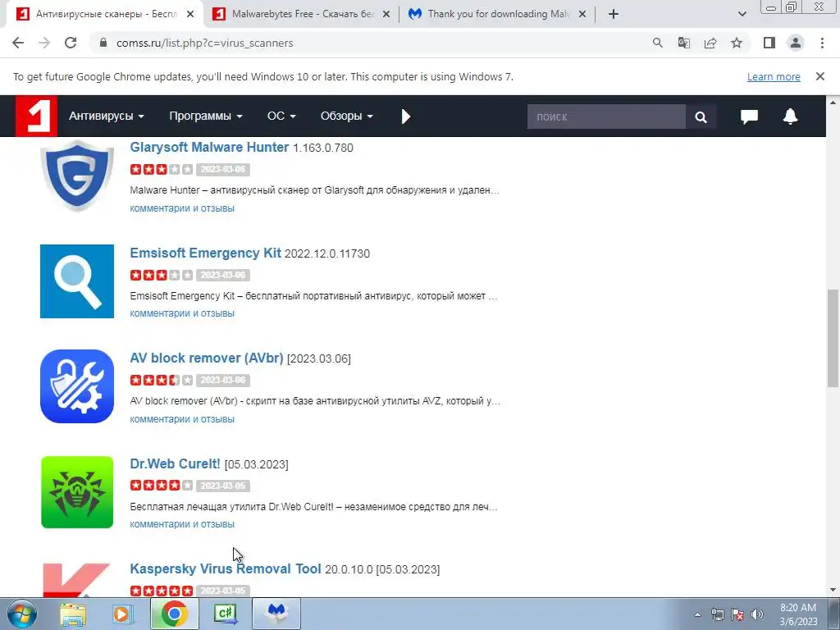
Task: Open Windows Media Player from the taskbar
Action: 122,614
